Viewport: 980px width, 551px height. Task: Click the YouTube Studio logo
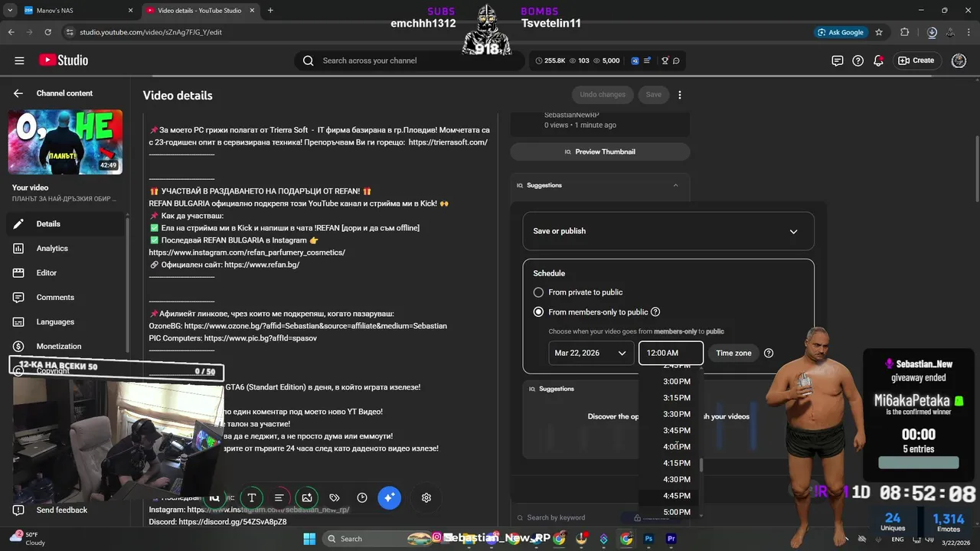pos(64,60)
